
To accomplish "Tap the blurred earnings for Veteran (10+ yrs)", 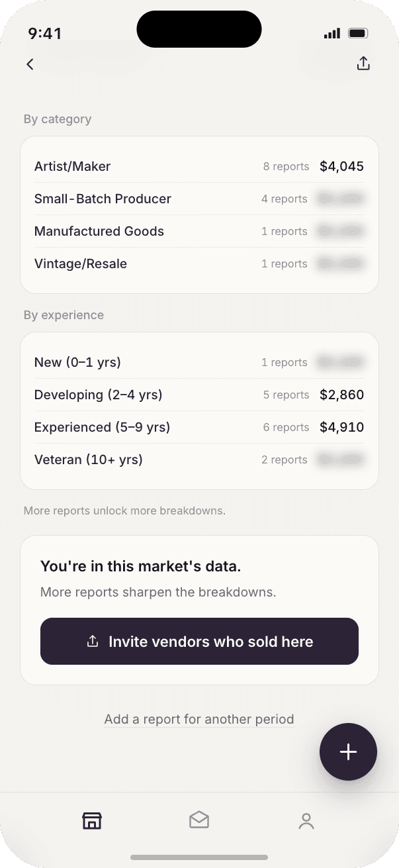I will (x=340, y=459).
